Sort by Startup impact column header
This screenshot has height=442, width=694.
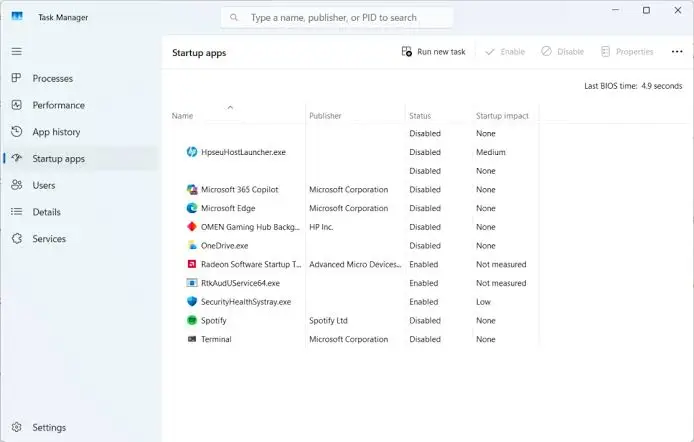pyautogui.click(x=502, y=116)
